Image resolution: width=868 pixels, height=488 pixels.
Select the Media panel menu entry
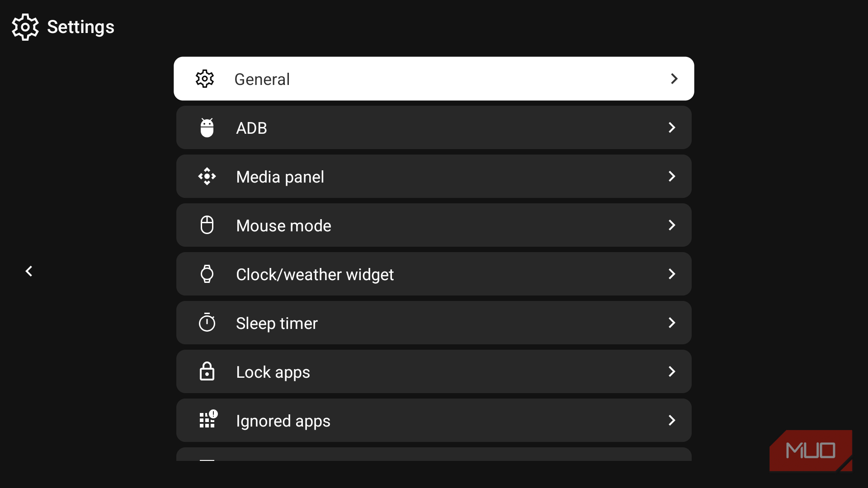pos(434,176)
